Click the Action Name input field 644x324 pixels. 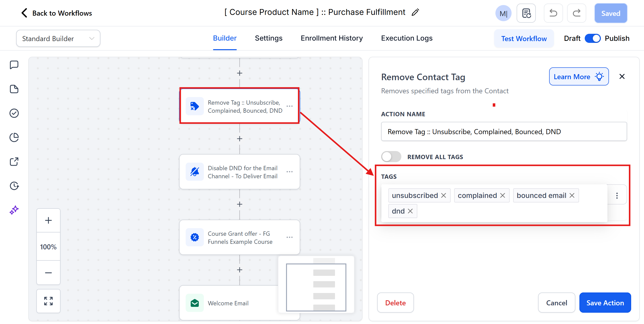504,131
